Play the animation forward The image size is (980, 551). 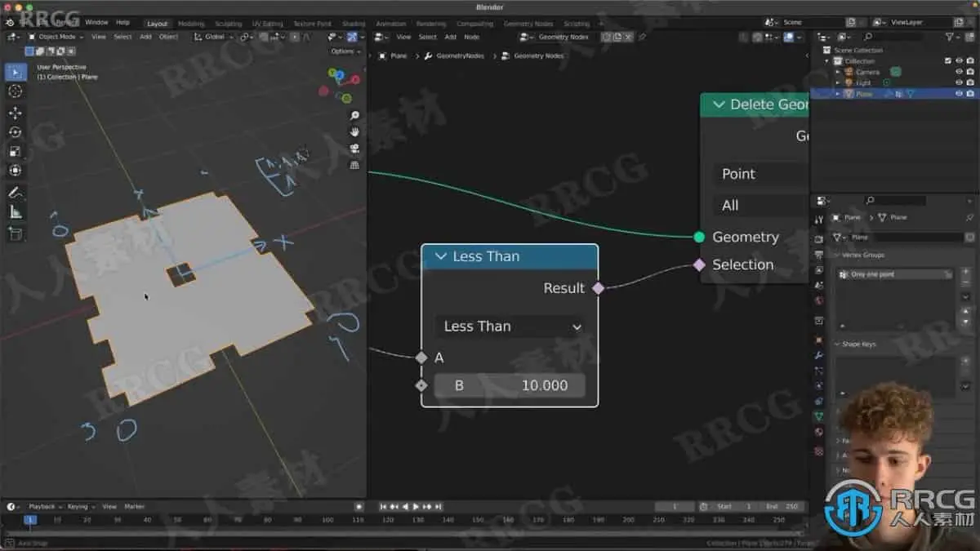pyautogui.click(x=416, y=507)
